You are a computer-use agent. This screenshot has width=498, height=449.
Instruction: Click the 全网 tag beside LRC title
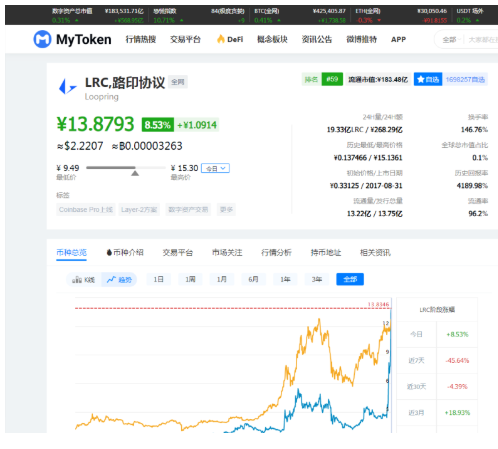[178, 82]
